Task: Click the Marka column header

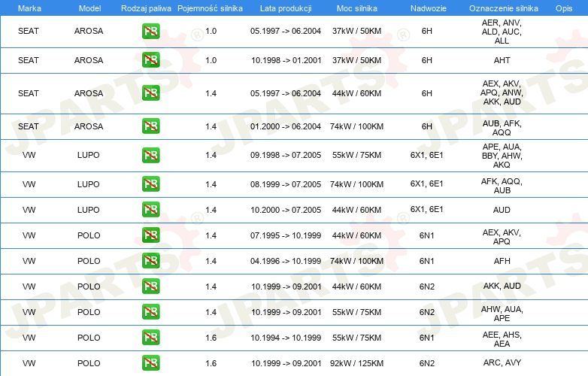Action: coord(29,8)
